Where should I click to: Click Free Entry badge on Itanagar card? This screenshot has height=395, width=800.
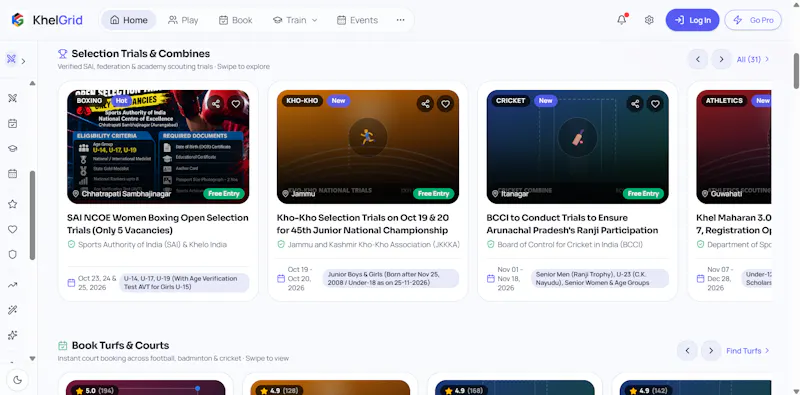pos(643,193)
